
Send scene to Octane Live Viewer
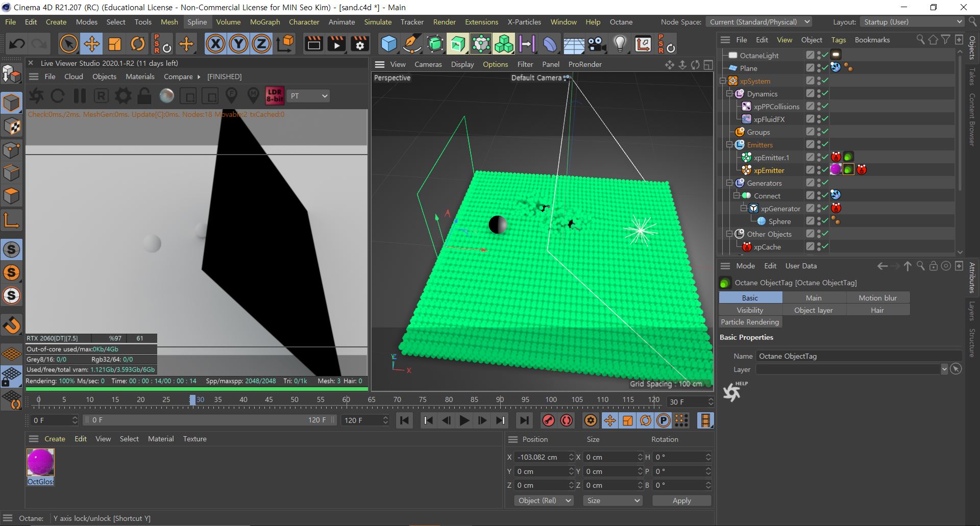point(36,95)
